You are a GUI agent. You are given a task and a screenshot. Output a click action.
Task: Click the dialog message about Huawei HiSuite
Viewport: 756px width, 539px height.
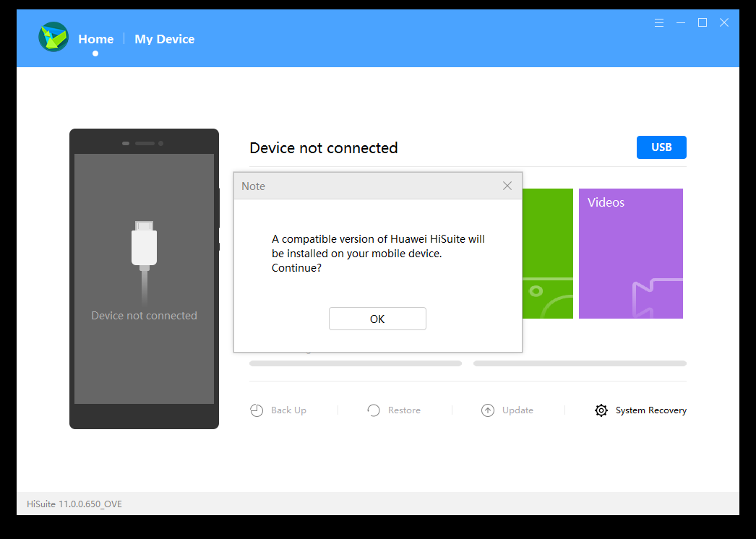378,254
